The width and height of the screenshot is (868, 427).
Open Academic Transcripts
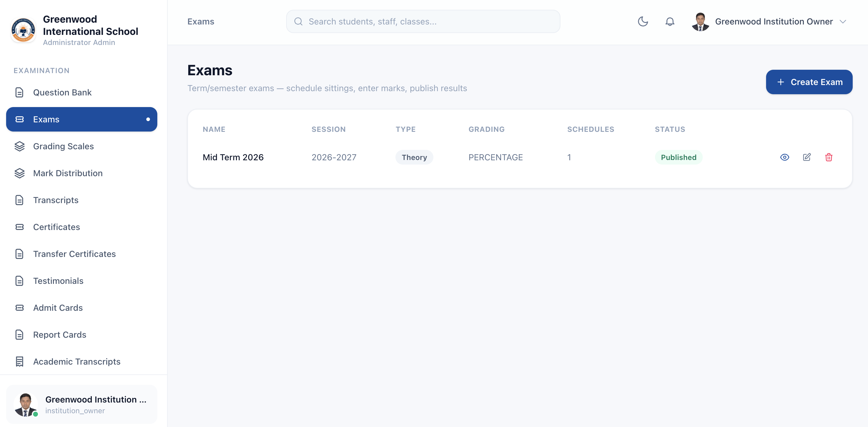(81, 362)
